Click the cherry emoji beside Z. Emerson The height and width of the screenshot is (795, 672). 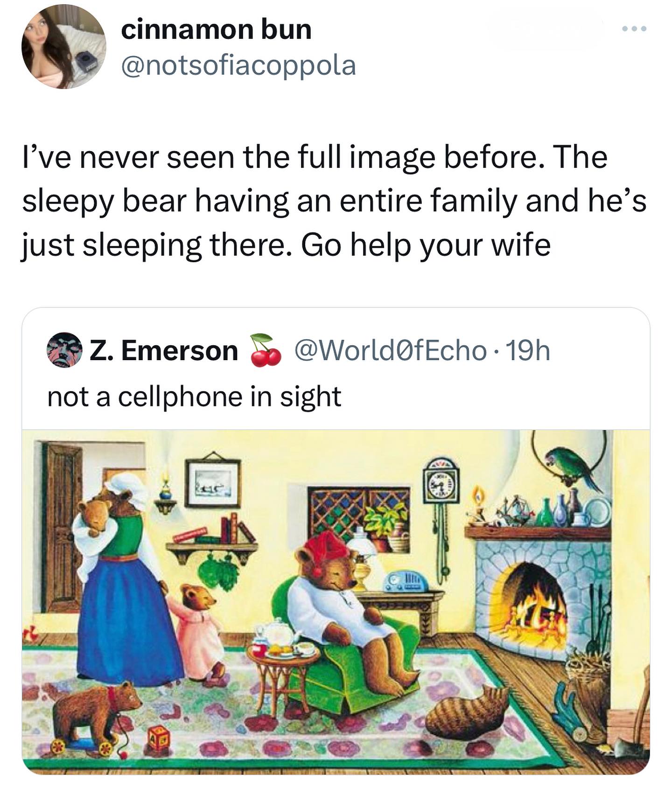[x=266, y=350]
